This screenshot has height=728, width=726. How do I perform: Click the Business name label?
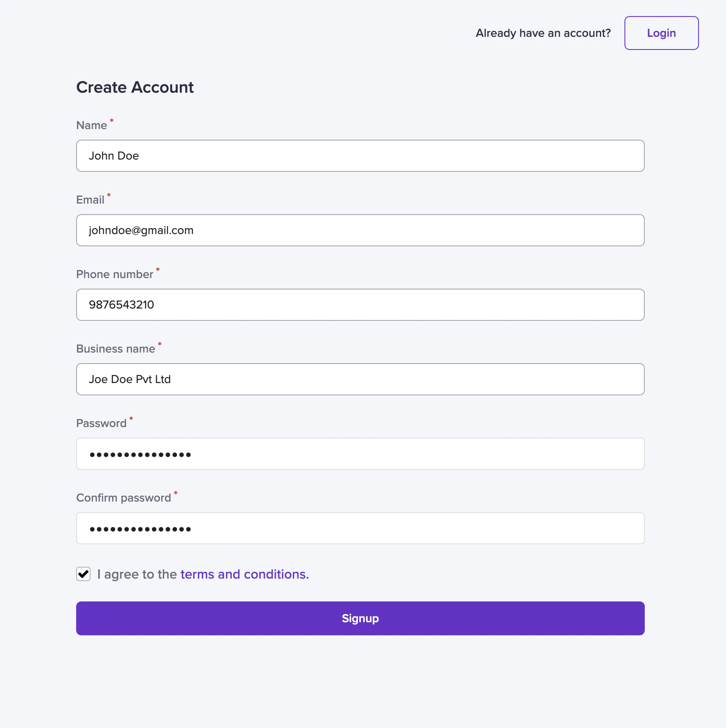[x=115, y=349]
